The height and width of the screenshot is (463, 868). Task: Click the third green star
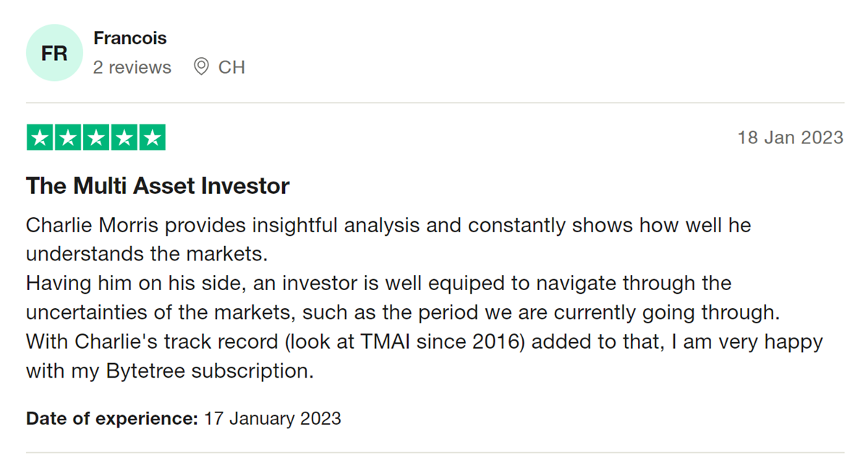tap(96, 137)
